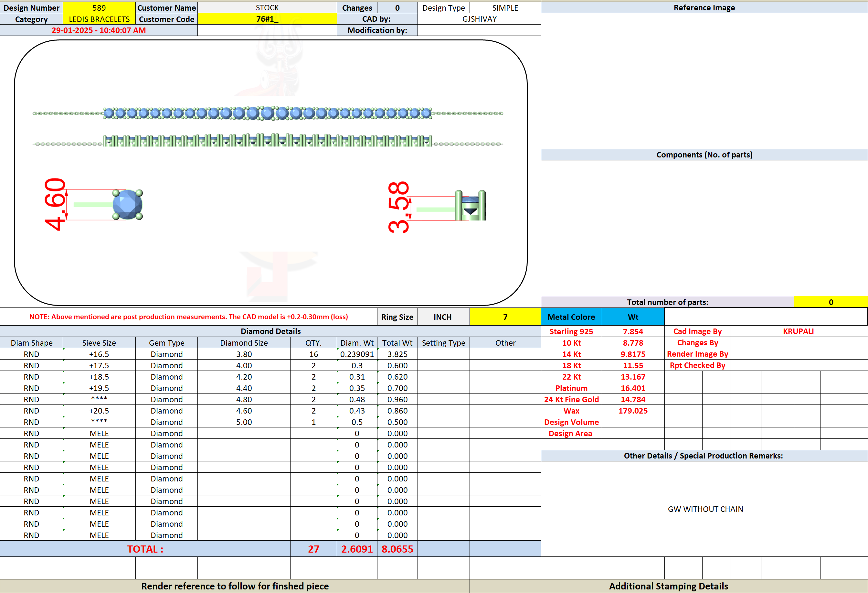
Task: Click the CAD by value GJSHIVAY
Action: (x=479, y=19)
